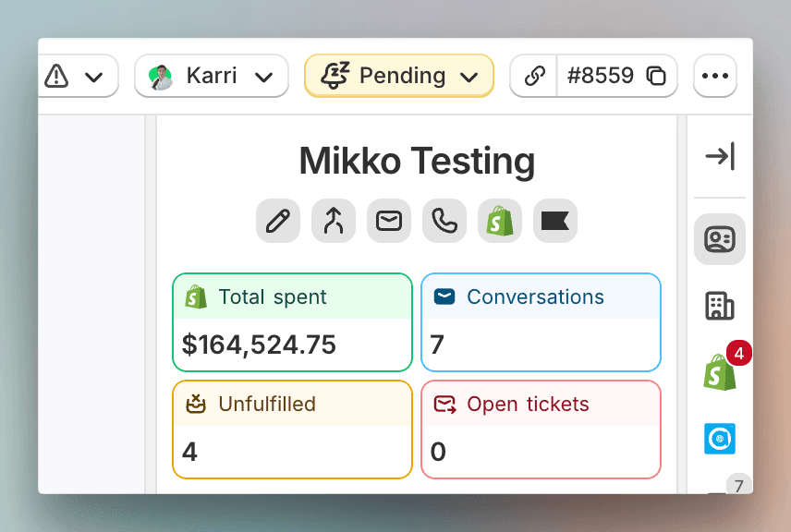This screenshot has width=791, height=532.
Task: Click the dark flag icon button
Action: click(555, 221)
